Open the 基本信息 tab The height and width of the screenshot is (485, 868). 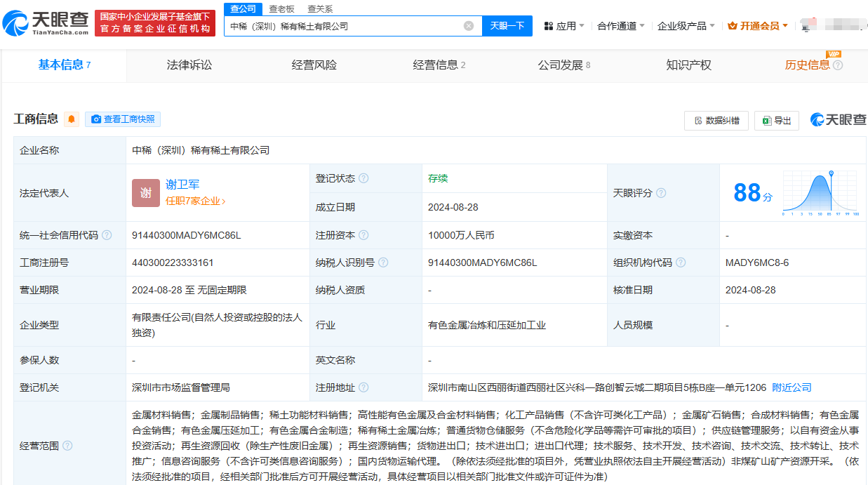65,65
